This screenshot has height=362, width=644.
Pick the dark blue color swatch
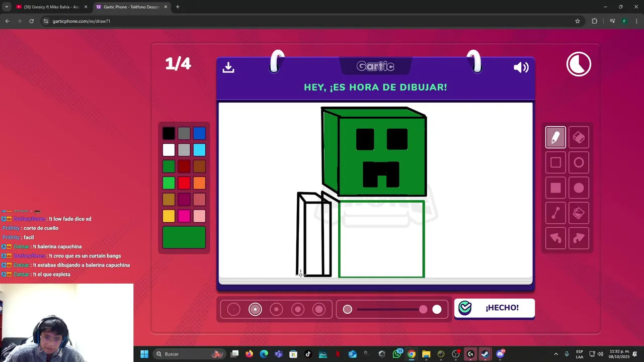point(199,133)
